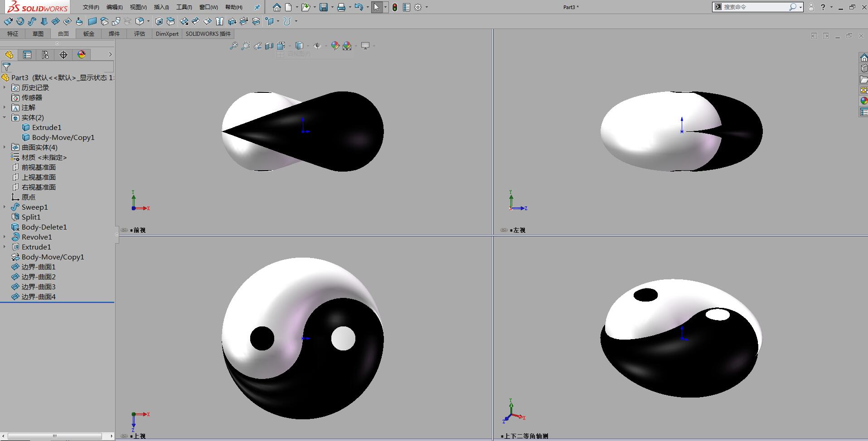
Task: Click the Offset Surface tool
Action: coord(104,21)
